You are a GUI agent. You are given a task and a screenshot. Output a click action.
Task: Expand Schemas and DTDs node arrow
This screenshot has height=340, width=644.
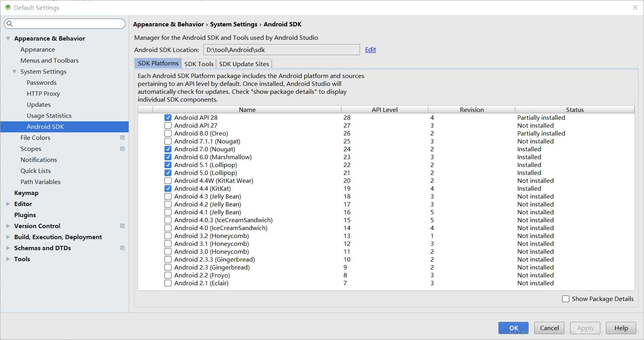click(x=8, y=248)
